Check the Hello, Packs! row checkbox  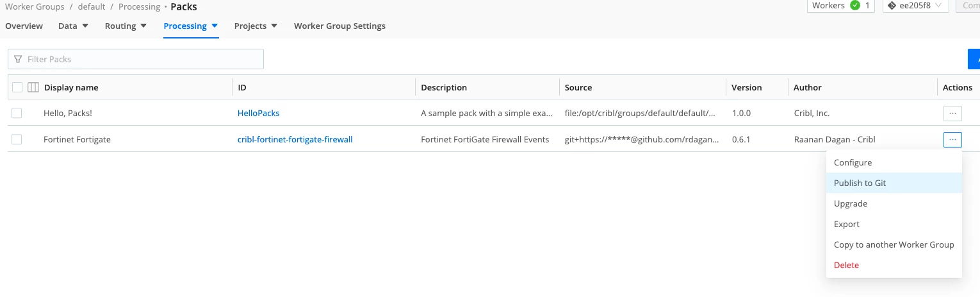(17, 113)
